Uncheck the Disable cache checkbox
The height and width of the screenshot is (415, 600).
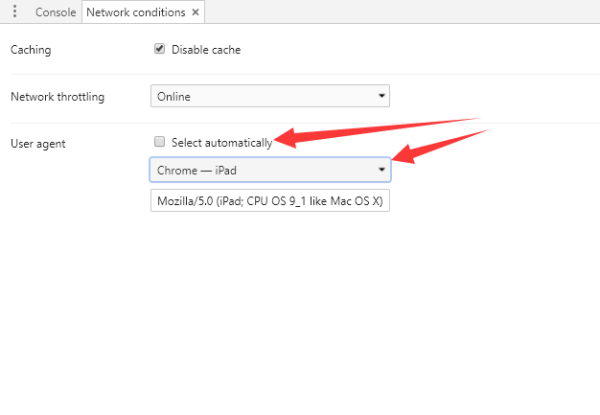click(x=160, y=49)
